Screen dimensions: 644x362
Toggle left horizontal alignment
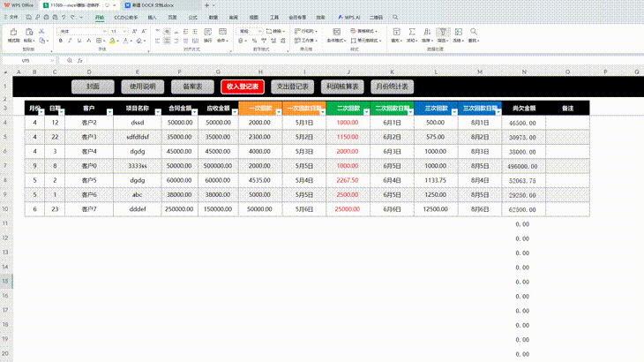158,41
